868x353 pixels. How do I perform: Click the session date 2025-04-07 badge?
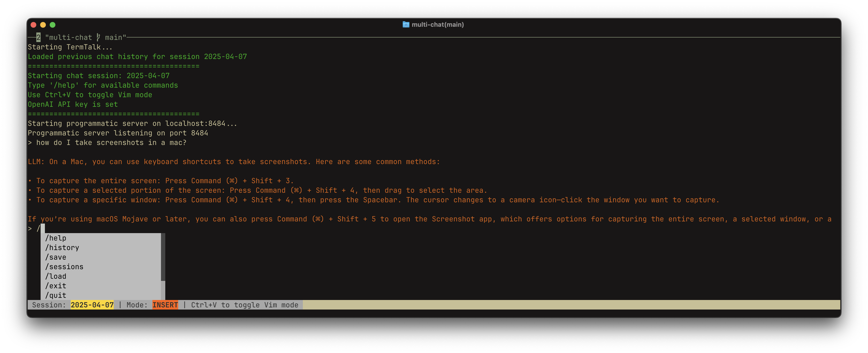(x=92, y=305)
